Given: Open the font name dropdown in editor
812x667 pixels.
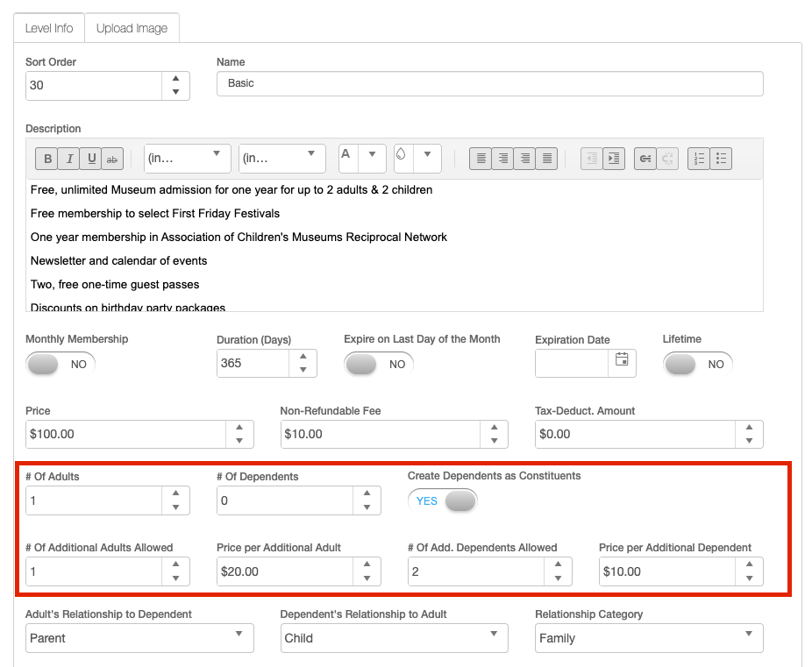Looking at the screenshot, I should (x=188, y=159).
